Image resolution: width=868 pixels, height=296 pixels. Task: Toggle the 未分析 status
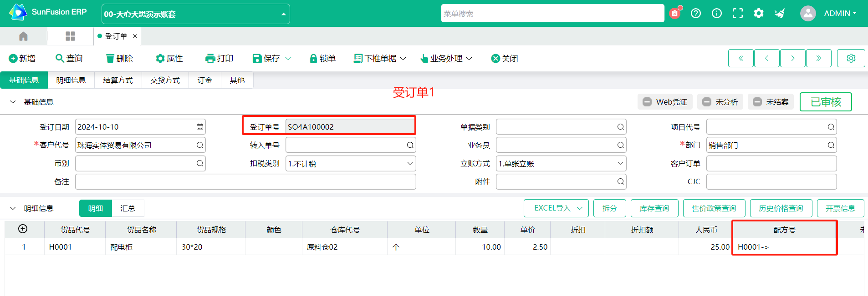pos(720,102)
